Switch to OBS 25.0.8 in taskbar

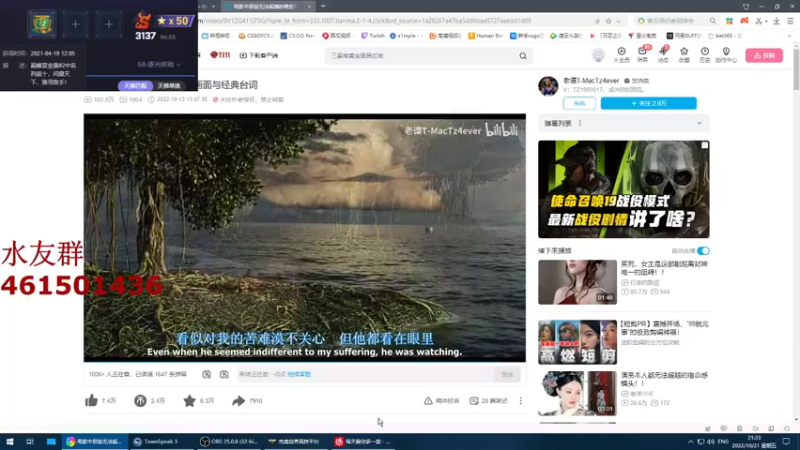[229, 441]
